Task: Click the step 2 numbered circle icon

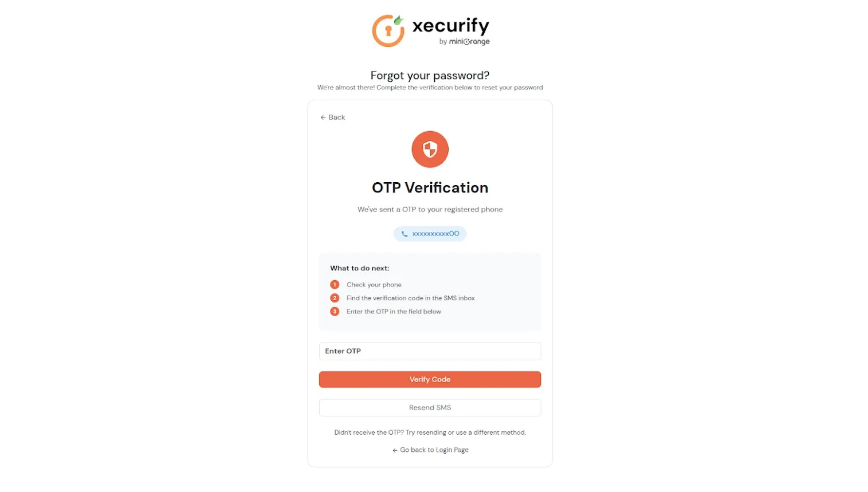Action: click(335, 298)
